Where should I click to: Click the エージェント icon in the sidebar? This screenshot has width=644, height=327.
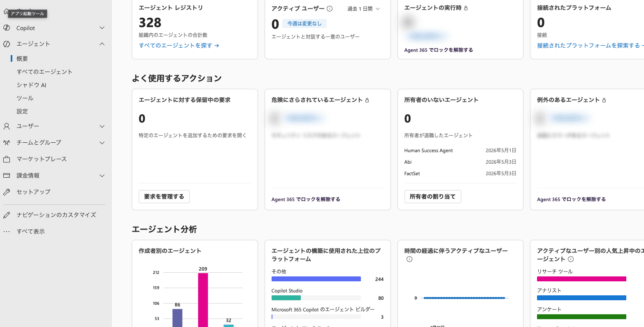click(7, 44)
